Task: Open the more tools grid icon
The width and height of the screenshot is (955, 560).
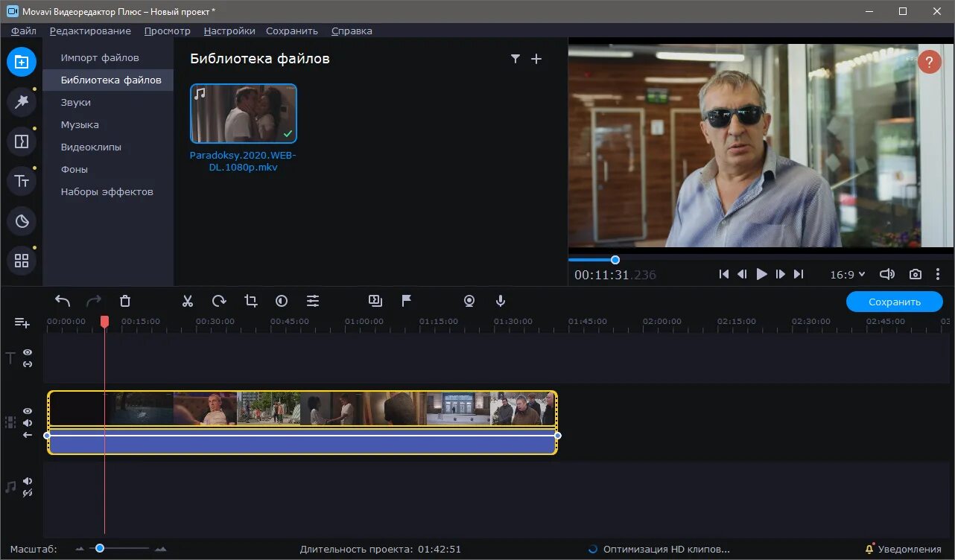Action: [22, 261]
